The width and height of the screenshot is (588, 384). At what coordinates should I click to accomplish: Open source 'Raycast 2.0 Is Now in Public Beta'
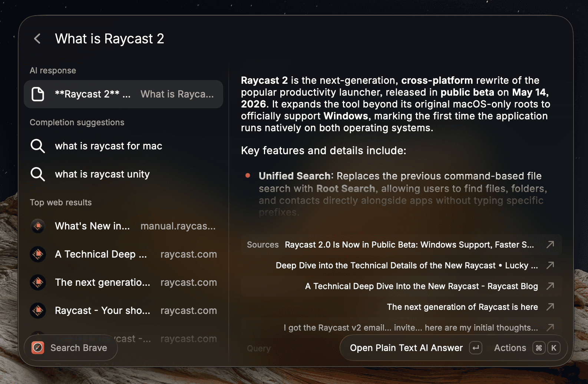tap(402, 245)
